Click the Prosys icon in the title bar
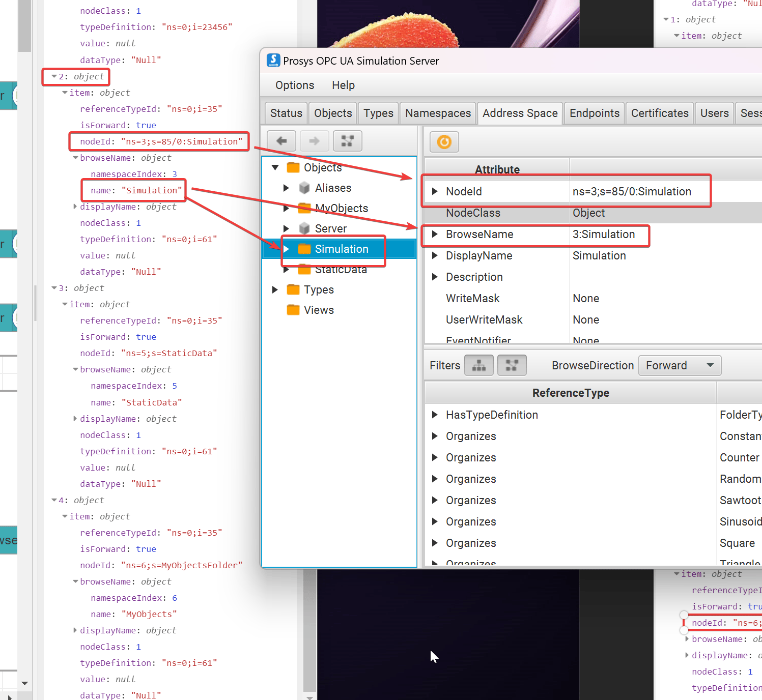Screen dimensions: 762x700 [273, 60]
